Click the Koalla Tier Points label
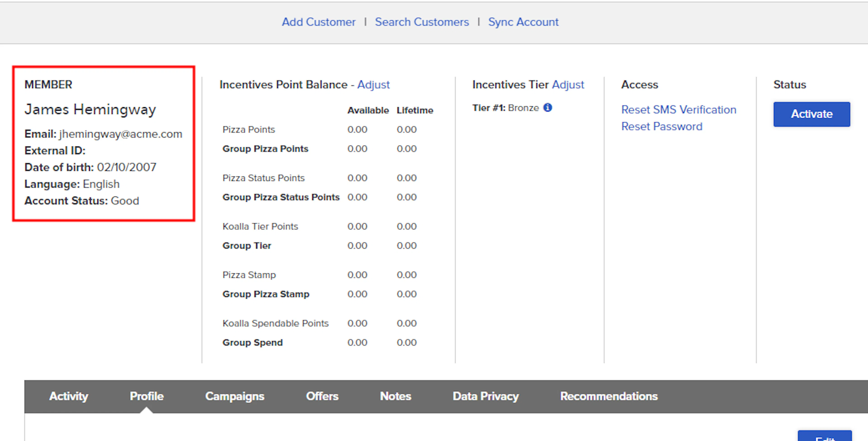The height and width of the screenshot is (441, 868). tap(260, 226)
